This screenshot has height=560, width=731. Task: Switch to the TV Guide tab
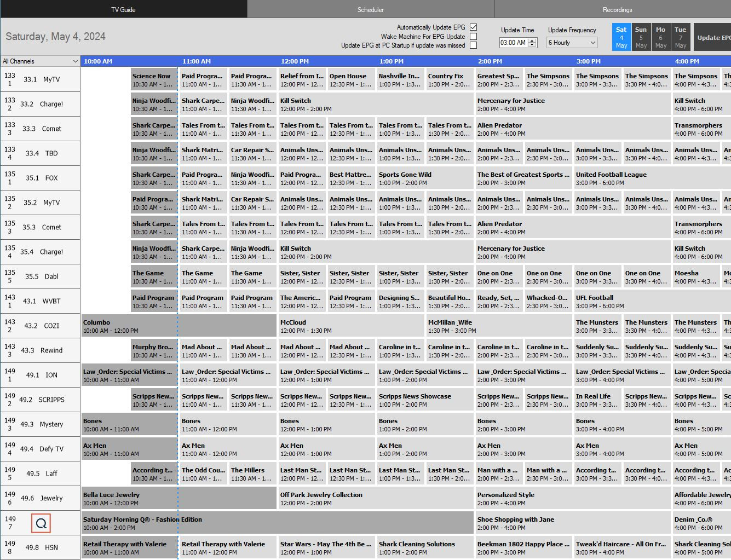(124, 9)
